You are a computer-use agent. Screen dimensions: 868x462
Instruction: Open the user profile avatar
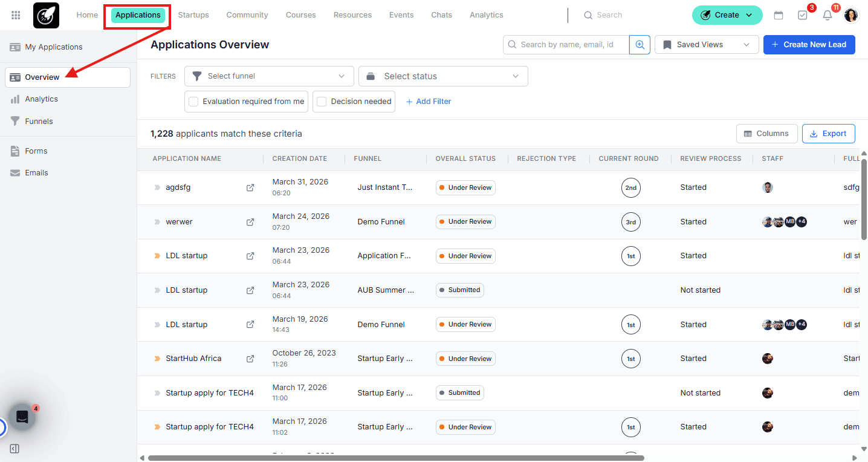point(851,15)
